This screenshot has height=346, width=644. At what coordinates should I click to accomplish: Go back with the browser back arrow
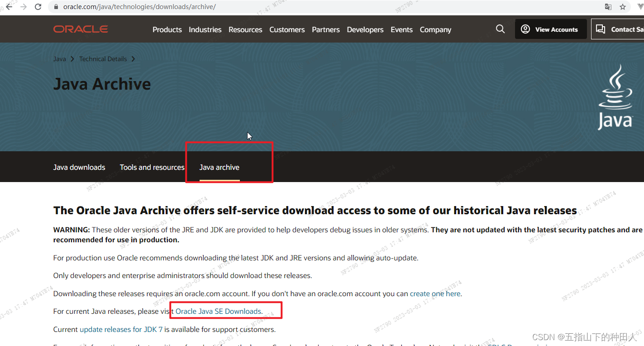[9, 7]
